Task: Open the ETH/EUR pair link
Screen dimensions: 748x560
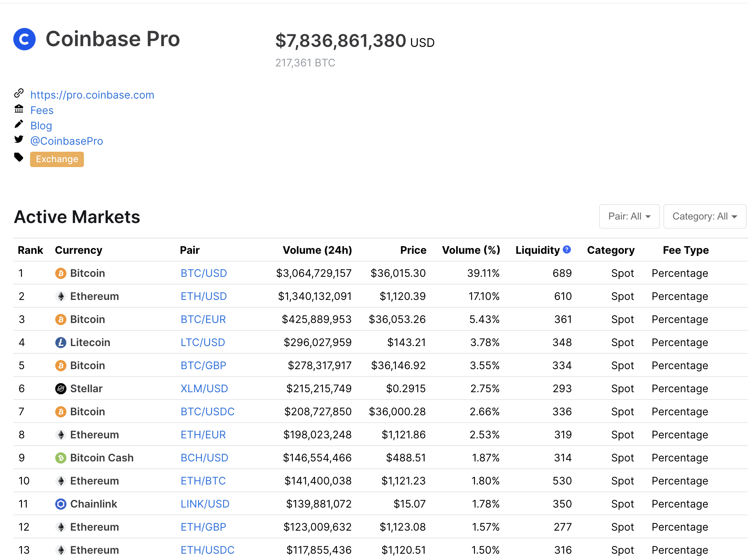Action: 203,435
